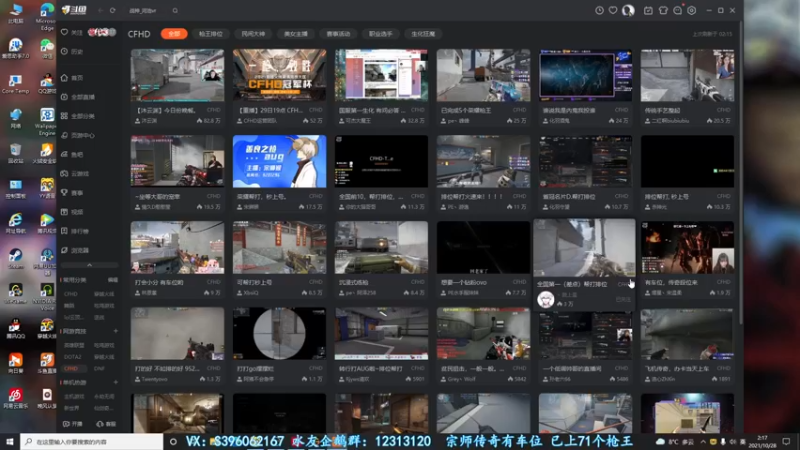Select the 枪王排位 filter tab
The width and height of the screenshot is (800, 450).
[x=211, y=34]
